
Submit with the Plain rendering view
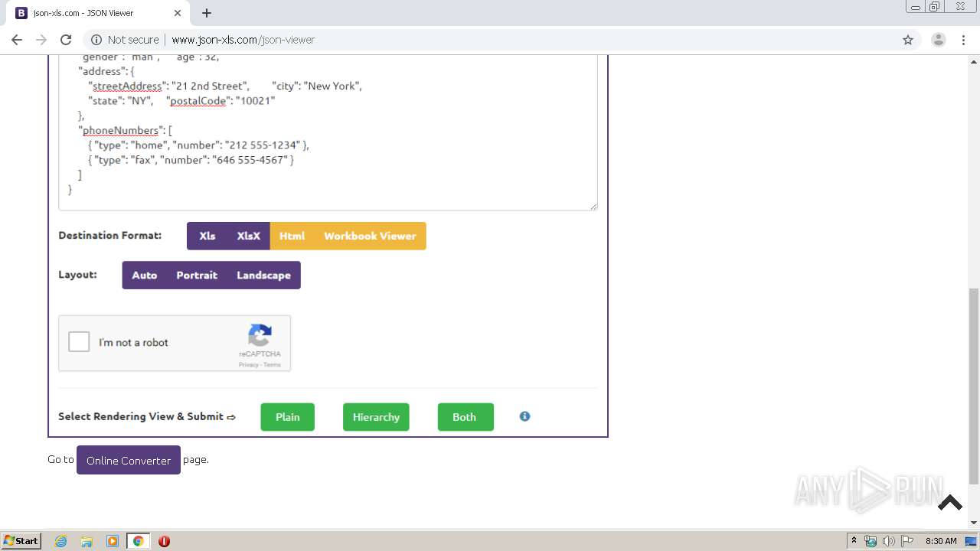point(288,417)
